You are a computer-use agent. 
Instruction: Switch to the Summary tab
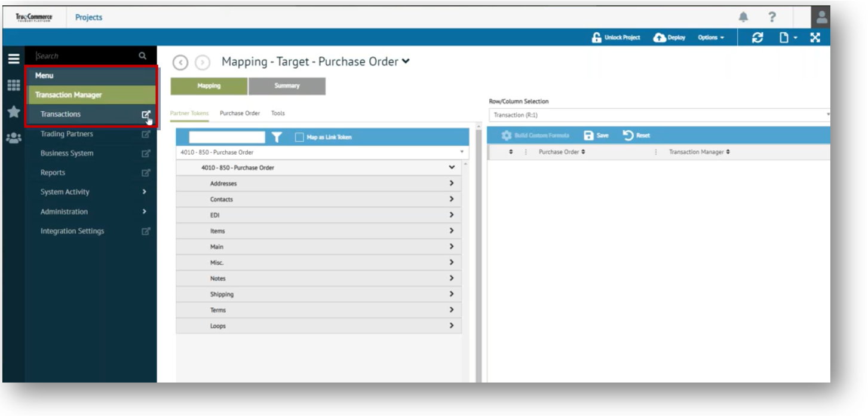click(x=287, y=86)
